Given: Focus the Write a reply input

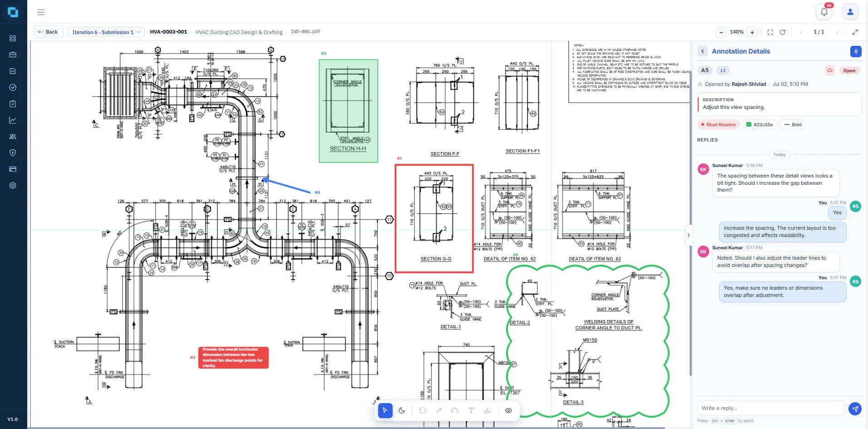Looking at the screenshot, I should 771,408.
